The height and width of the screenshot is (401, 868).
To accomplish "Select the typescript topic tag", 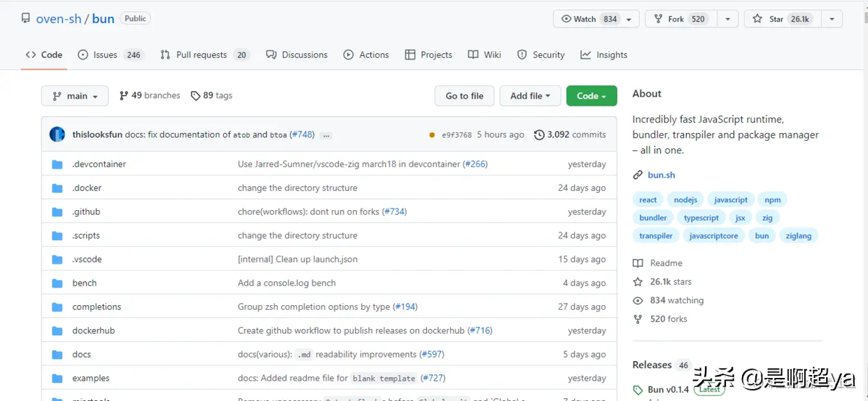I will tap(701, 218).
